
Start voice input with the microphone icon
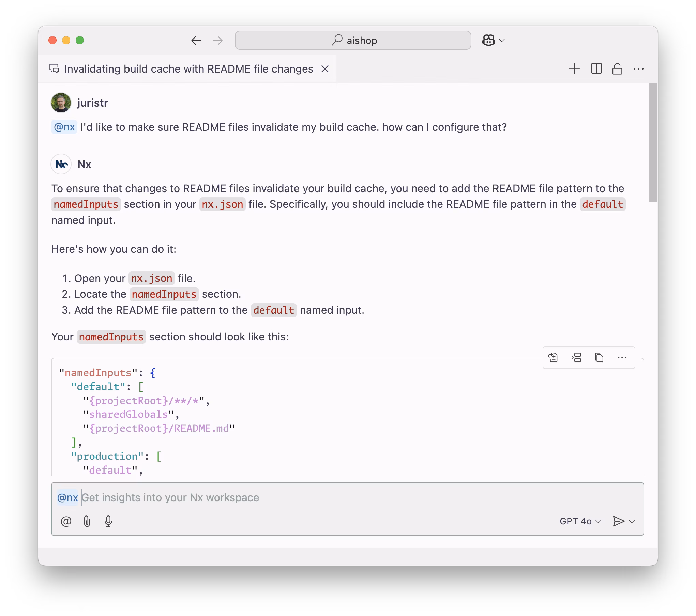[x=108, y=521]
